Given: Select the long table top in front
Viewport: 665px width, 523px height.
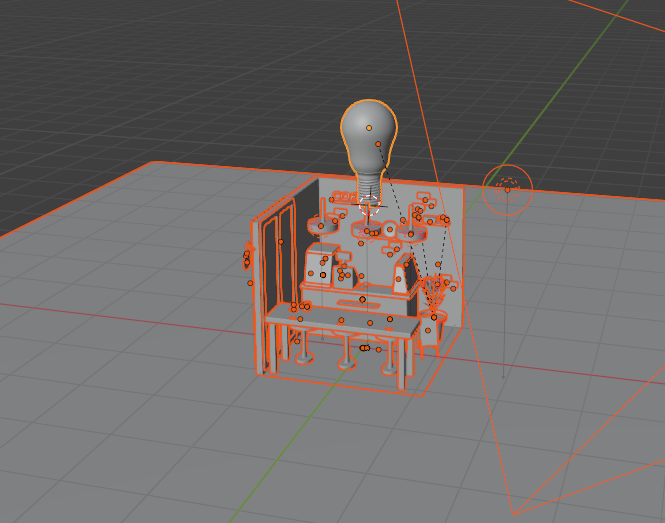Looking at the screenshot, I should (343, 322).
